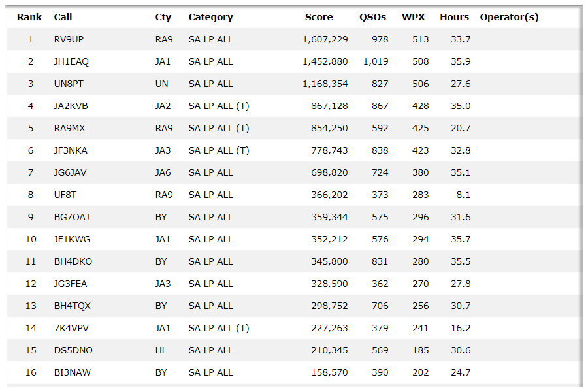Click the Category column header
This screenshot has height=392, width=588.
(x=210, y=17)
